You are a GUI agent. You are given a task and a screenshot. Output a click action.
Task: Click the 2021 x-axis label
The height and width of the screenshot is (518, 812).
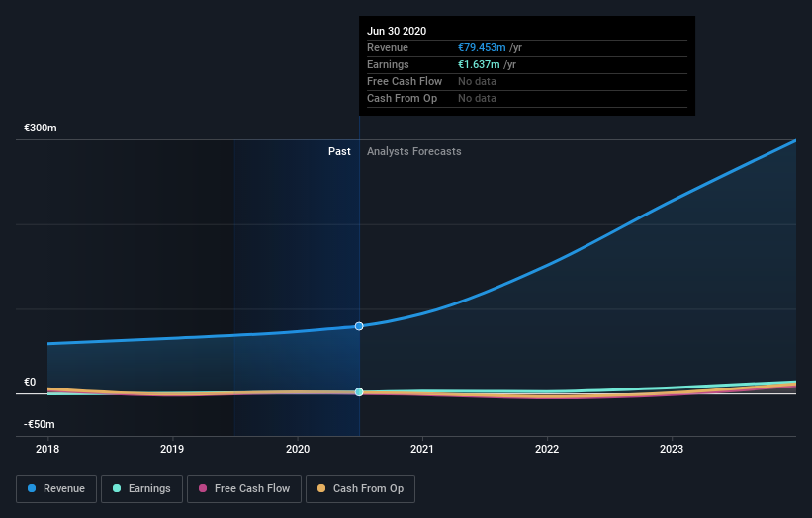pos(422,449)
